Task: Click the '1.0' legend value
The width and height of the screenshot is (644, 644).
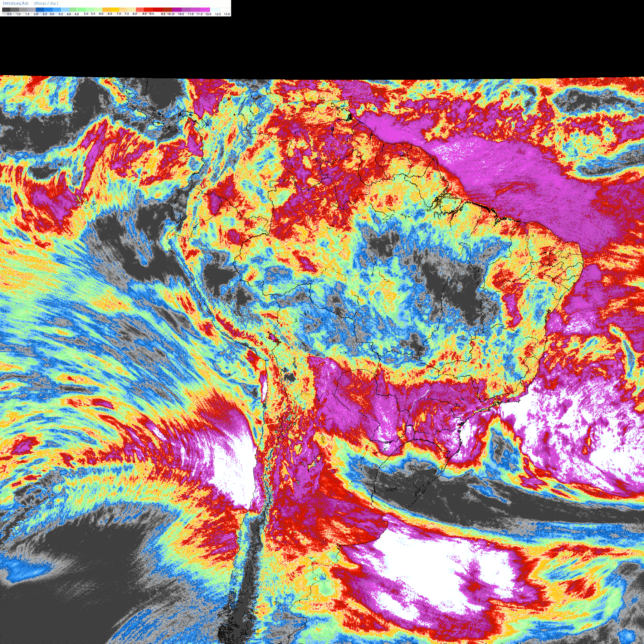Action: [18, 14]
